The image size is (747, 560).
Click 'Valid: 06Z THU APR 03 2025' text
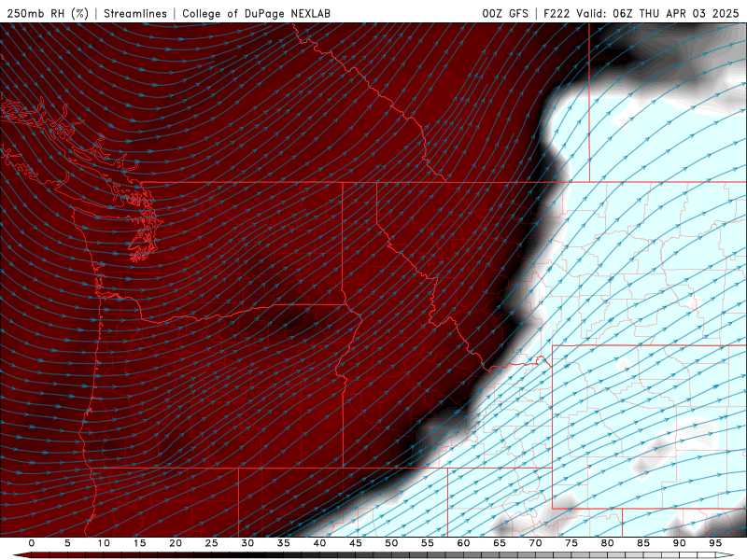657,13
